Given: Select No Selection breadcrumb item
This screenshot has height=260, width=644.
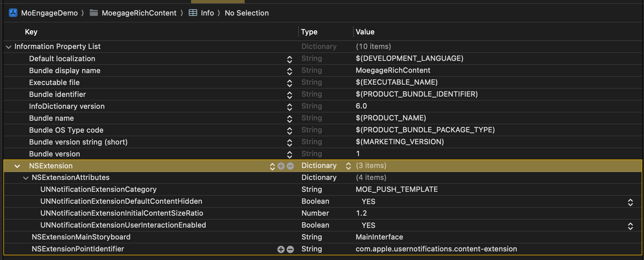Looking at the screenshot, I should 247,13.
